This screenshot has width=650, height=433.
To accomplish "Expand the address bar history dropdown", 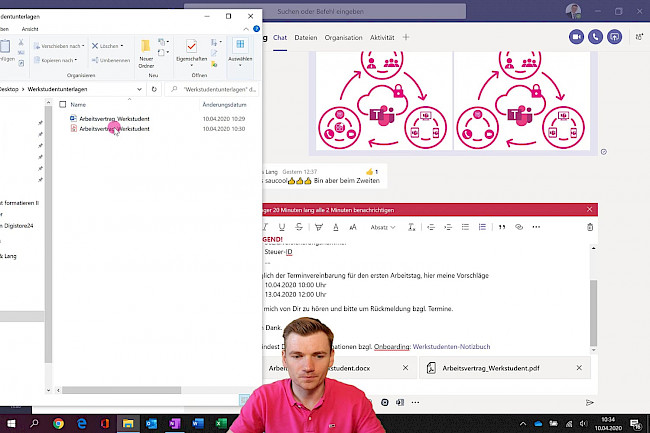I will [139, 89].
